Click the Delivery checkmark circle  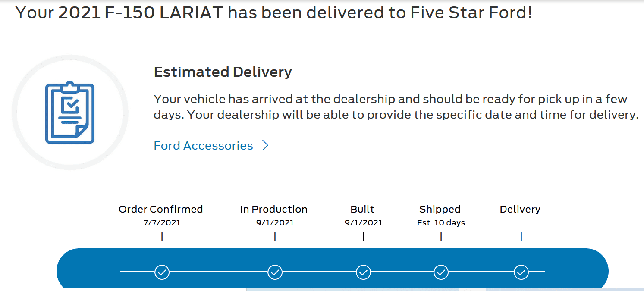[x=521, y=272]
